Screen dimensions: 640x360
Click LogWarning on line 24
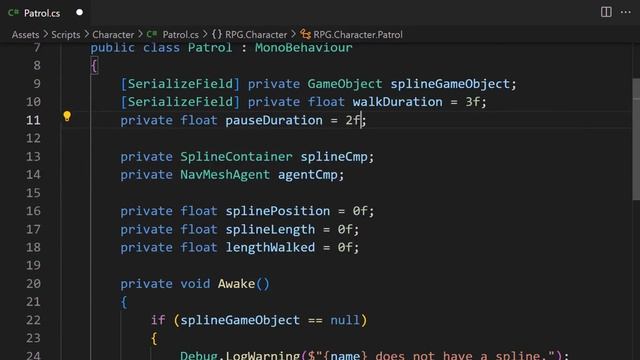coord(263,355)
